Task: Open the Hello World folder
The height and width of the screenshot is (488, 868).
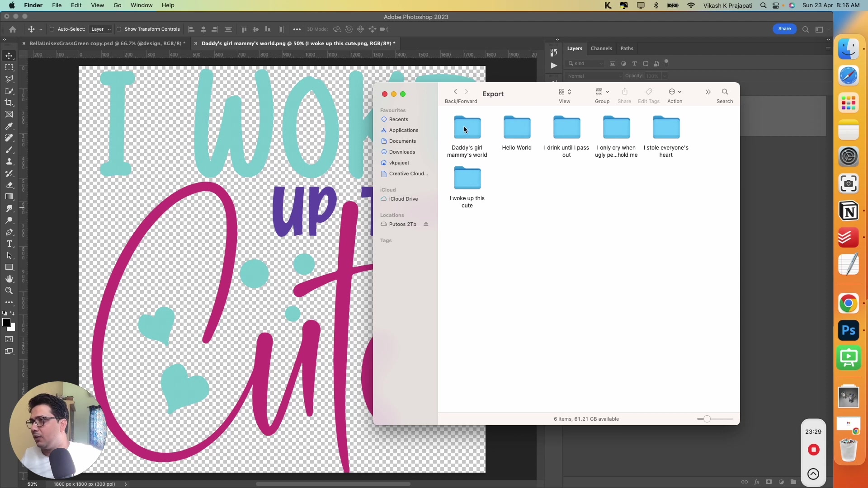Action: click(516, 128)
